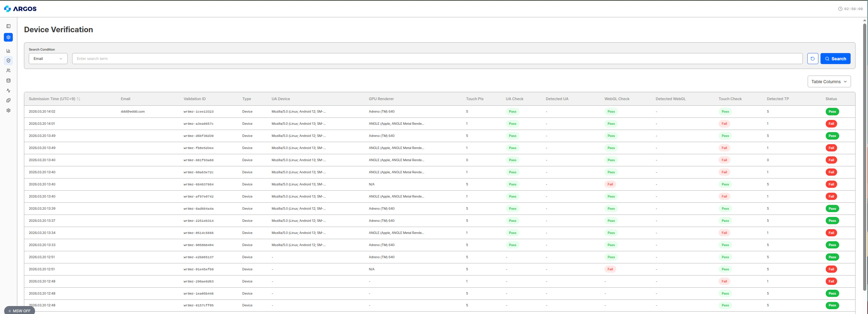Viewport: 868px width, 314px height.
Task: Select the database icon in sidebar
Action: click(8, 80)
